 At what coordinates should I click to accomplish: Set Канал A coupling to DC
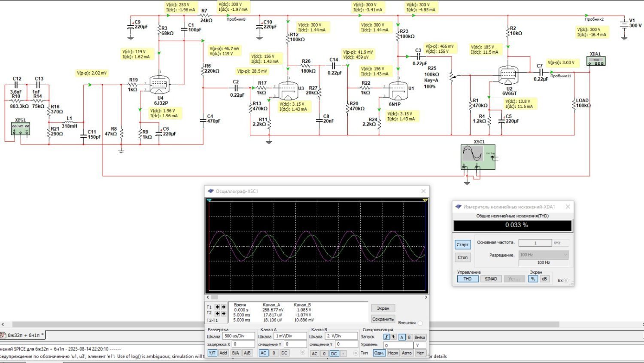pos(284,353)
